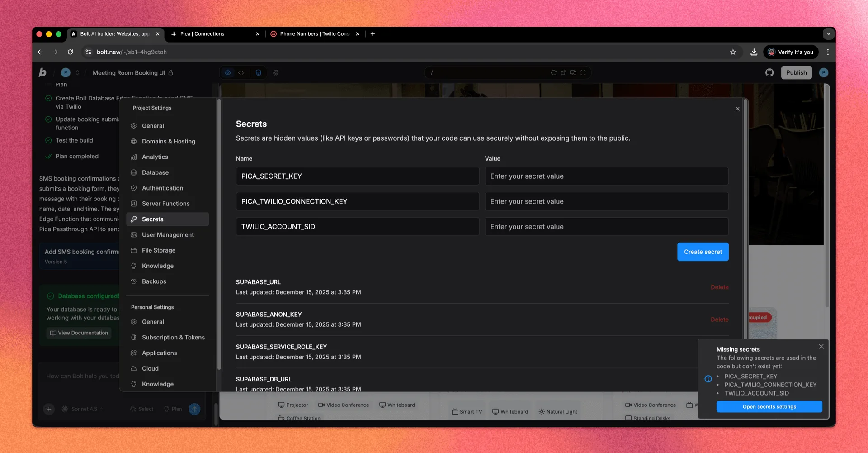Open User Management settings
The image size is (868, 453).
pyautogui.click(x=167, y=235)
